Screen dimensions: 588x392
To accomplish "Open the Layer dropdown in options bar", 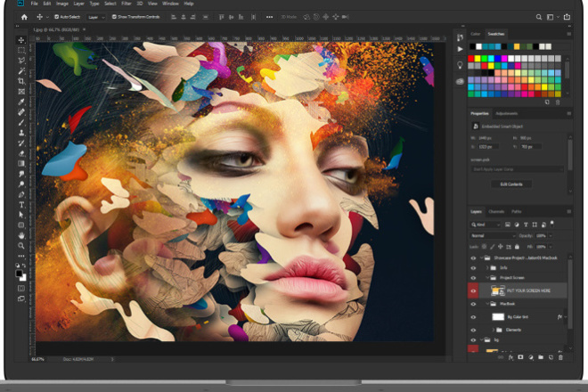I will coord(96,17).
